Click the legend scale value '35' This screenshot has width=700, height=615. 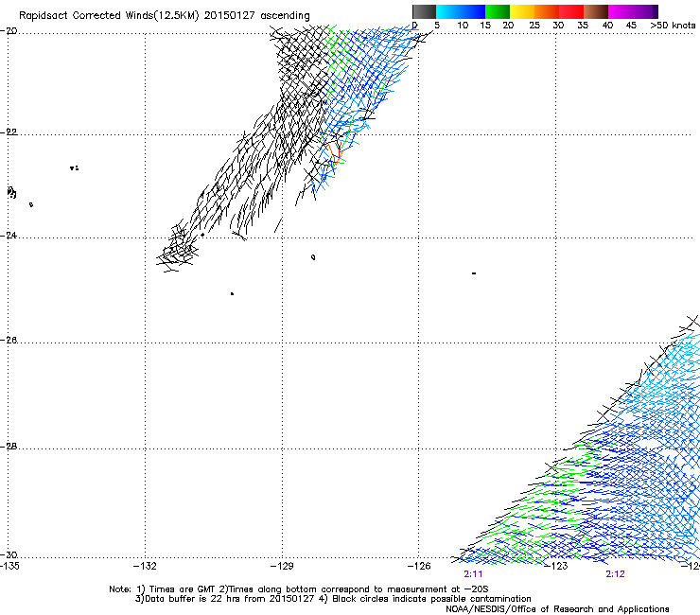tap(583, 25)
